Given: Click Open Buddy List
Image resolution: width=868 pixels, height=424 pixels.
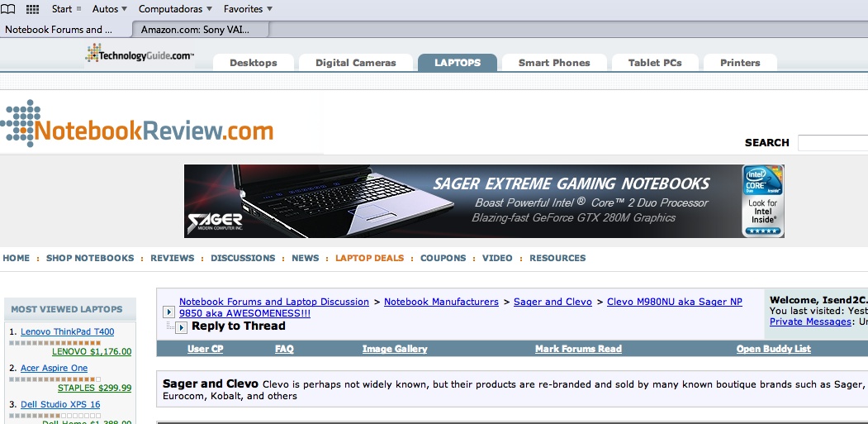Looking at the screenshot, I should coord(773,349).
